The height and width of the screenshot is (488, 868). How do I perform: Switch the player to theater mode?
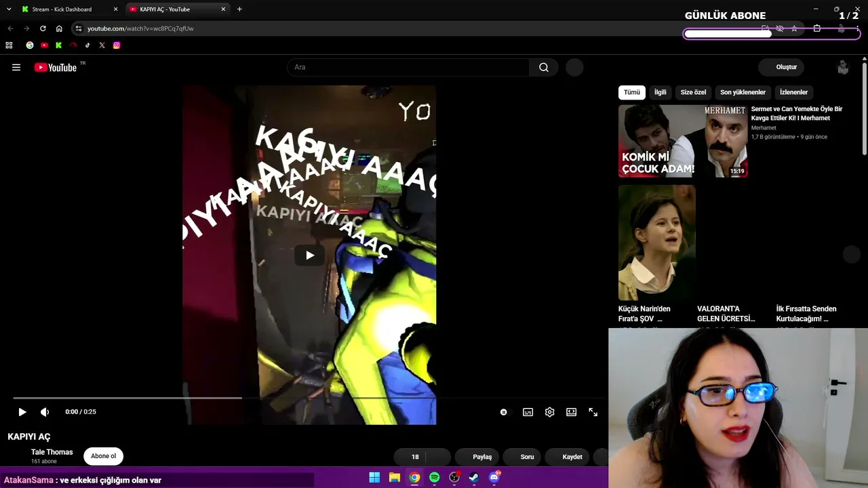(571, 412)
